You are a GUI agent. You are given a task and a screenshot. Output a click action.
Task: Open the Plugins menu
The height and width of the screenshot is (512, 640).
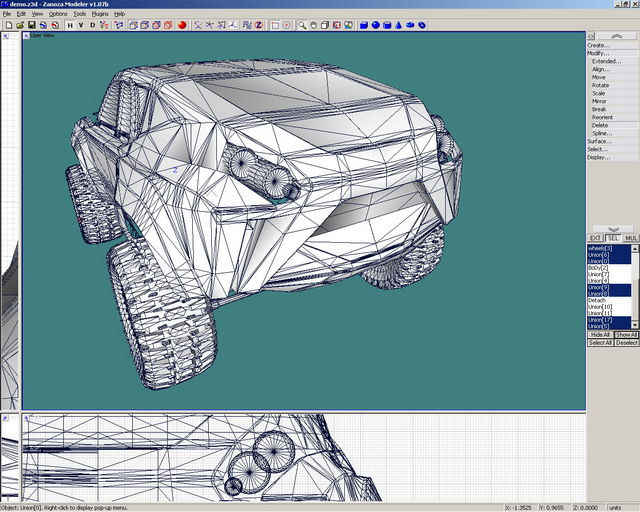coord(100,14)
